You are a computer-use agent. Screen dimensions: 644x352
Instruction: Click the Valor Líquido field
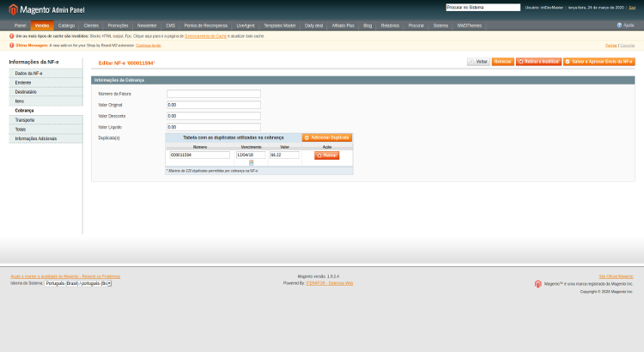tap(214, 127)
